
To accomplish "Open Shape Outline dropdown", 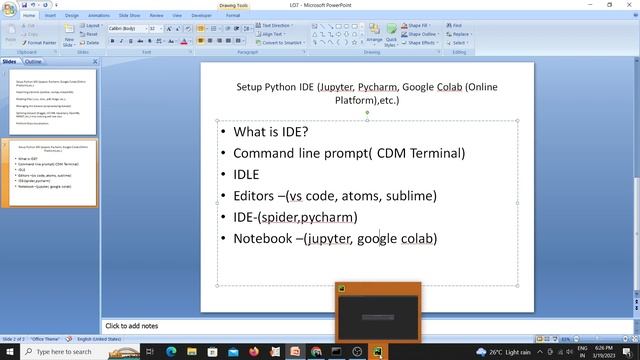I will coord(420,34).
